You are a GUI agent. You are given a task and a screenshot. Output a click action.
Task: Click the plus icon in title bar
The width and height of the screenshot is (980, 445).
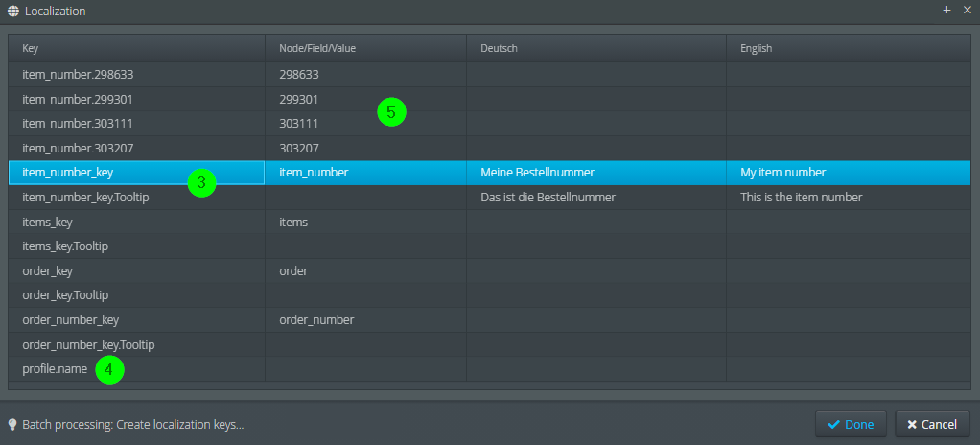(946, 10)
